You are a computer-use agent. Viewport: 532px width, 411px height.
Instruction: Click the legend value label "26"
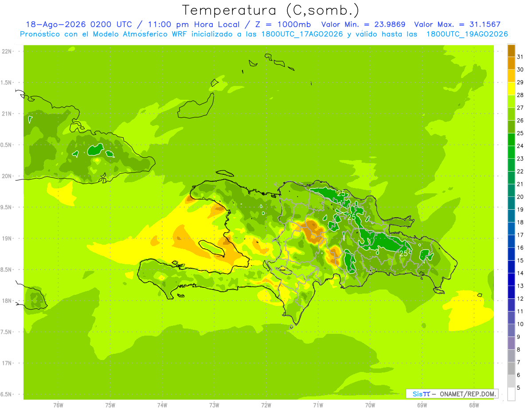coord(520,120)
